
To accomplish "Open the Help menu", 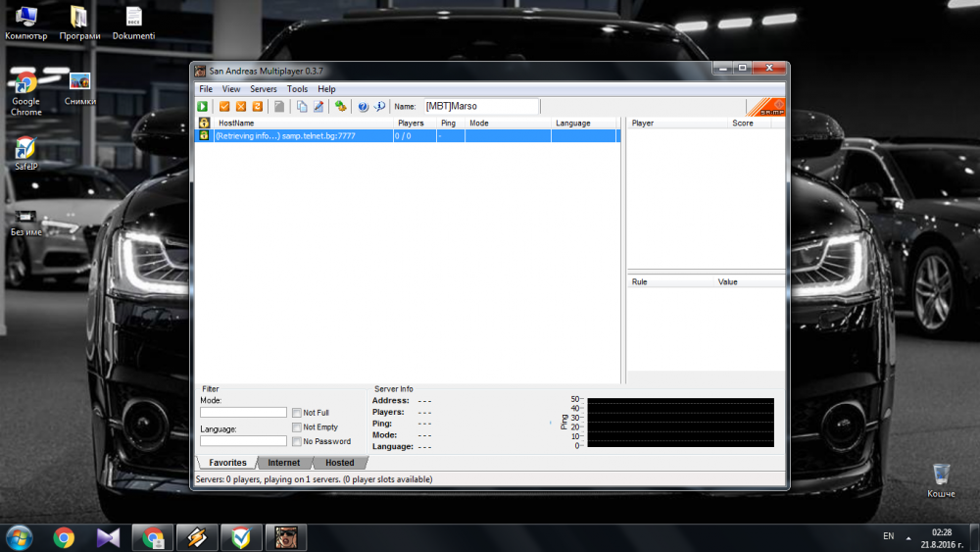I will pos(326,89).
